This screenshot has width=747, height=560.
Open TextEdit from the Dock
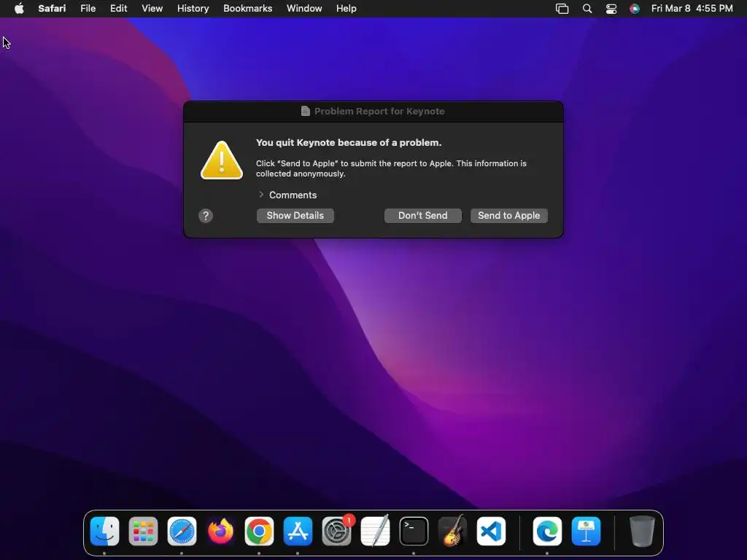click(x=376, y=531)
